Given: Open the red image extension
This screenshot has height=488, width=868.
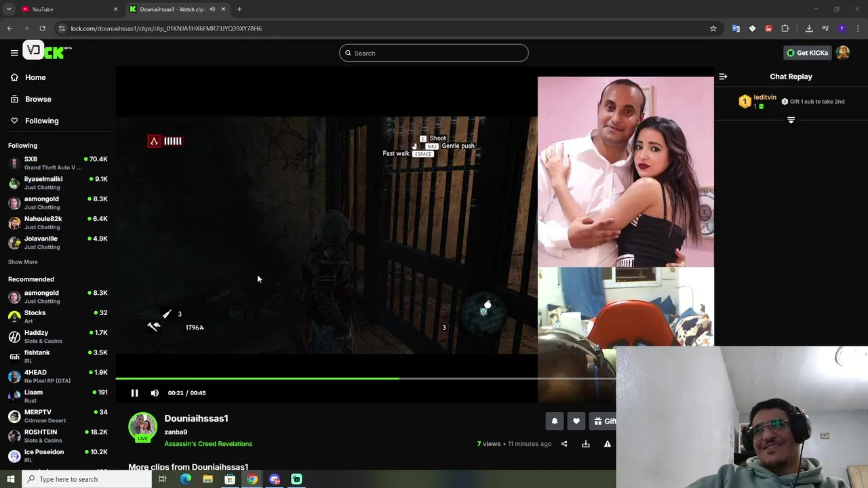Looking at the screenshot, I should point(768,28).
